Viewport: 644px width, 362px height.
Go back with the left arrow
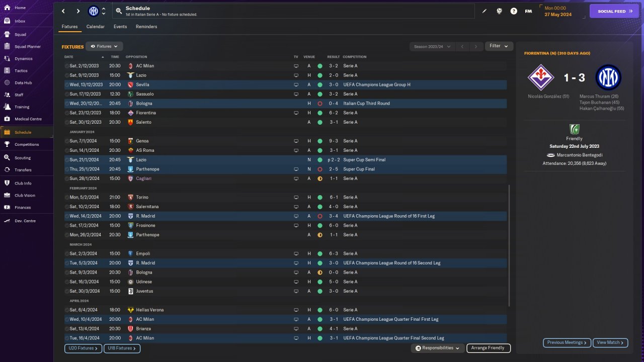(x=63, y=11)
